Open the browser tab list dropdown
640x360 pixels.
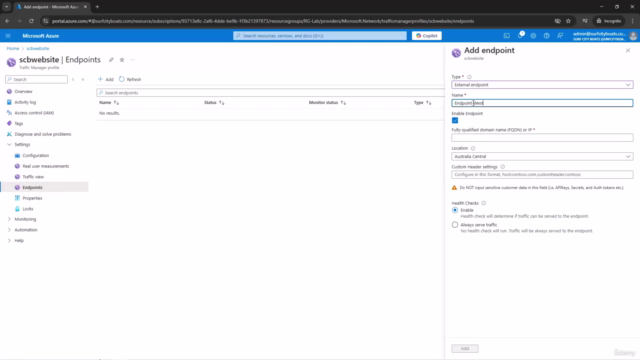(x=7, y=7)
